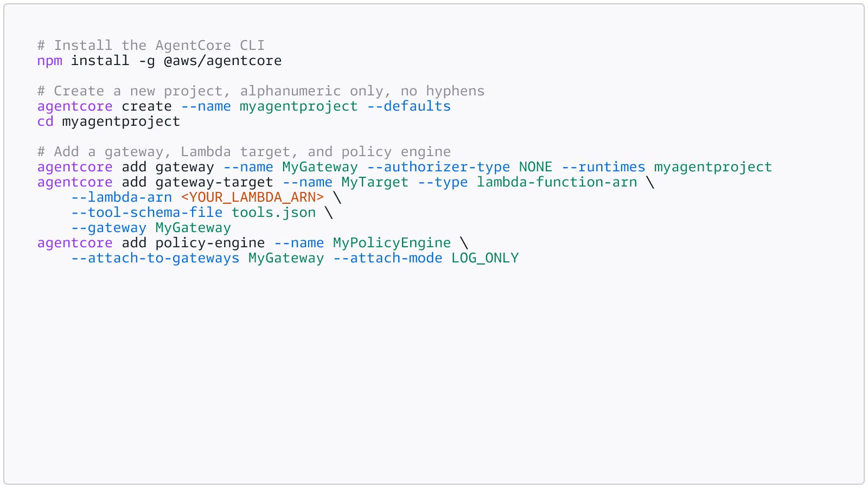Click "gateway-target" in the add command
This screenshot has width=868, height=488.
[214, 182]
